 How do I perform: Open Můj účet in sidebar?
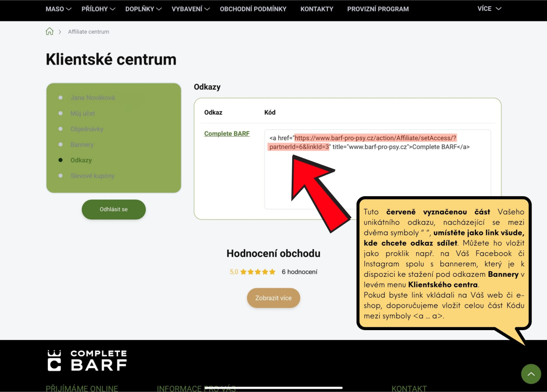coord(83,113)
